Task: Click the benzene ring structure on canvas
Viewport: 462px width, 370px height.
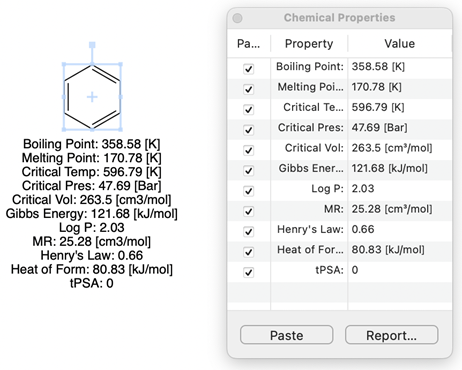Action: click(x=92, y=97)
